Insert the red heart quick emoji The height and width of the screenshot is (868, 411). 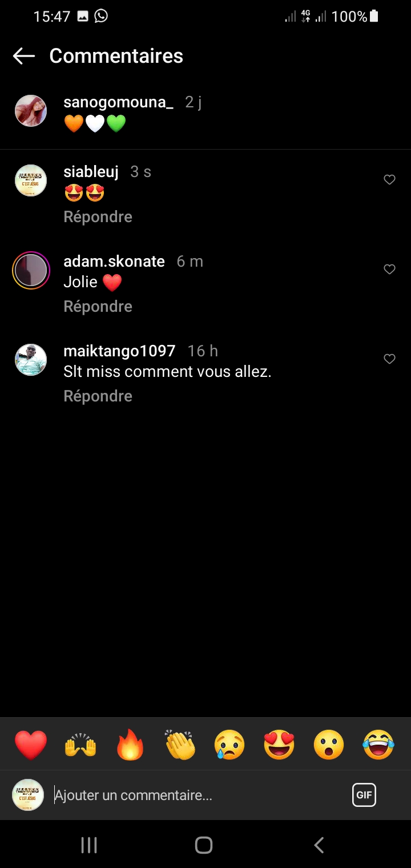[31, 745]
